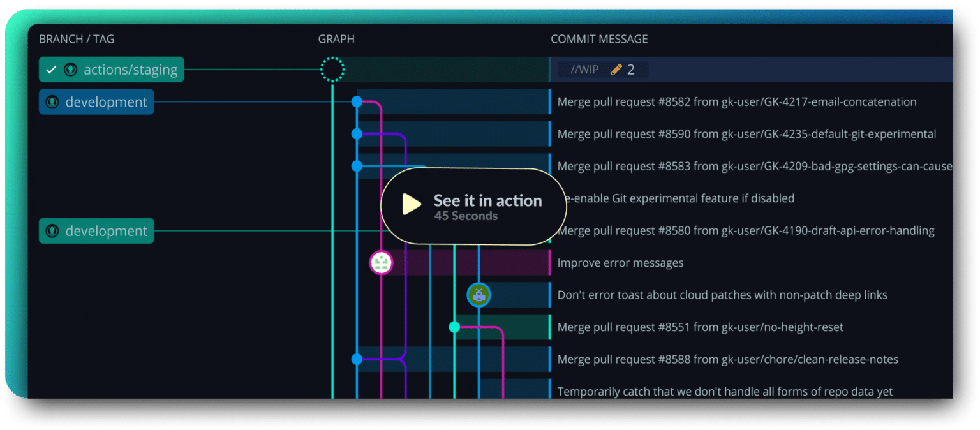Click the COMMIT MESSAGE column header
The height and width of the screenshot is (430, 980).
[599, 40]
